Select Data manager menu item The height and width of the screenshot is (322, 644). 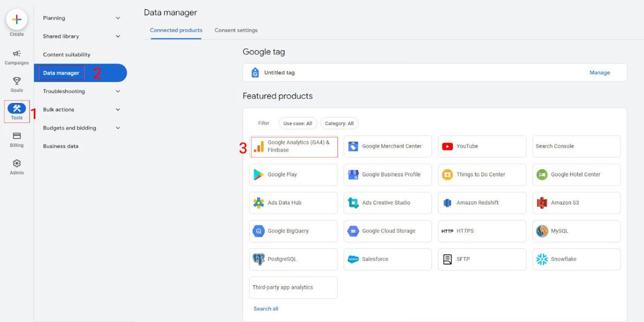point(80,73)
